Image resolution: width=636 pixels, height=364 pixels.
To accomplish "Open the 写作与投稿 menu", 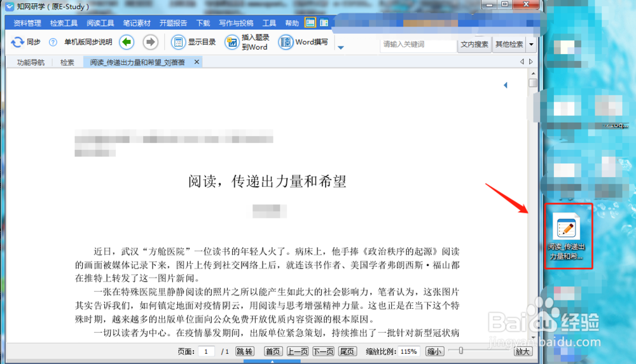I will [236, 23].
